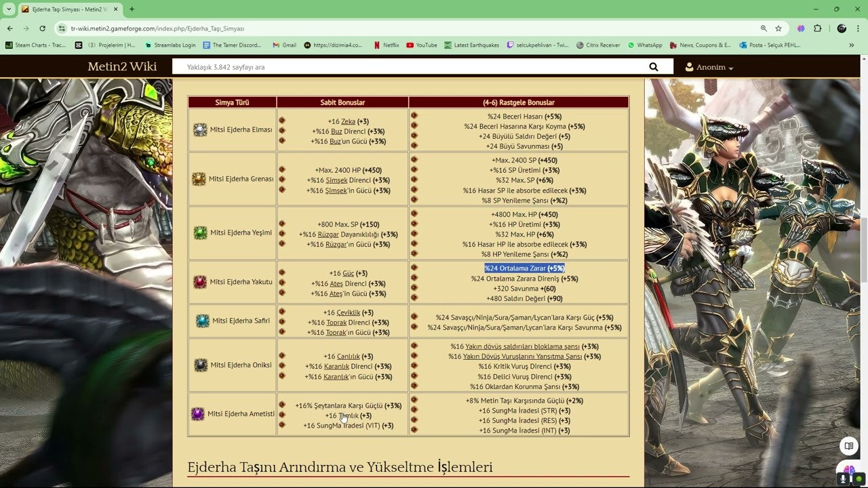Follow the Güç link in +16 Güç
Viewport: 868px width, 488px height.
[348, 273]
